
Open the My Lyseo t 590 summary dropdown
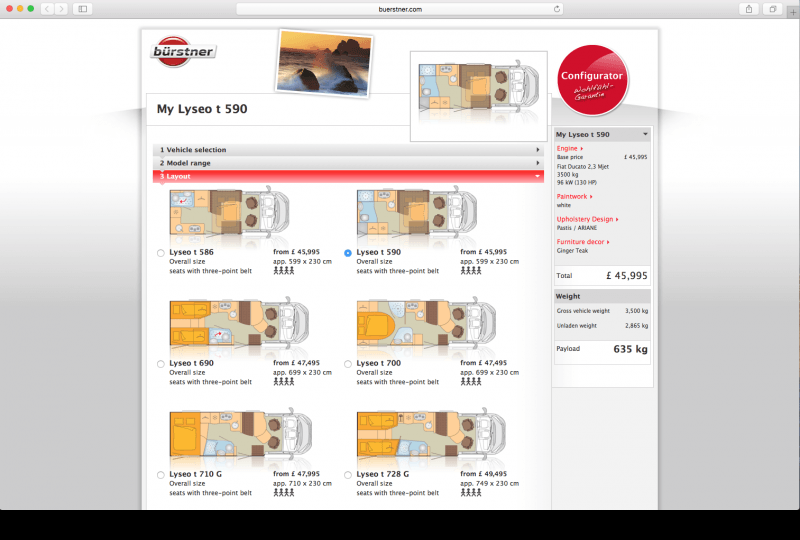pos(645,134)
